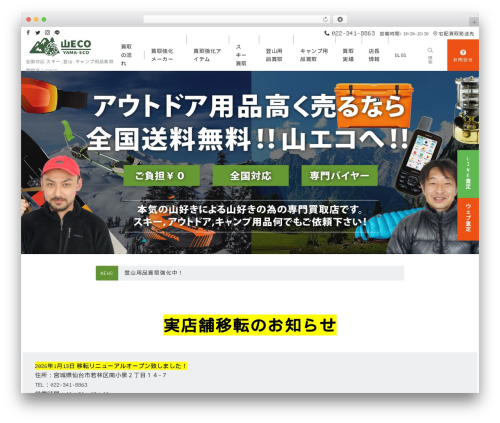Open the 買取強化メーカー menu
Viewport: 500px width, 423px height.
coord(162,55)
